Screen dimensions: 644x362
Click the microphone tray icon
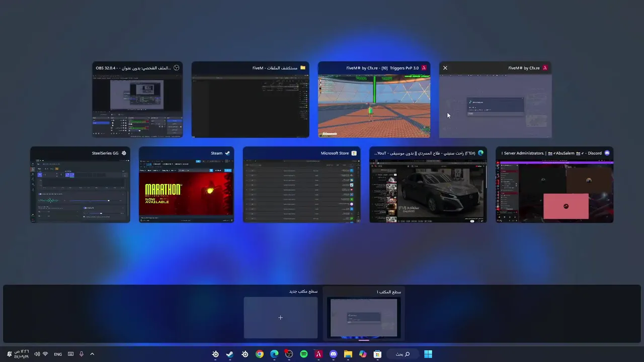pyautogui.click(x=82, y=354)
